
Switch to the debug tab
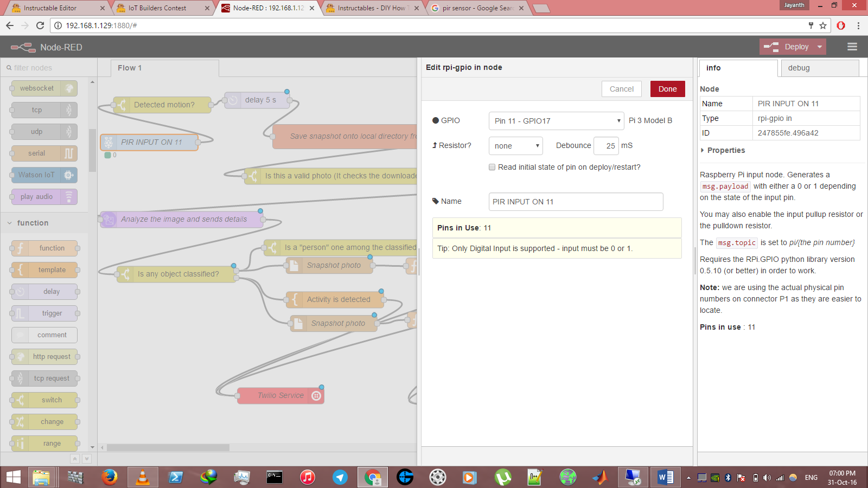[820, 68]
